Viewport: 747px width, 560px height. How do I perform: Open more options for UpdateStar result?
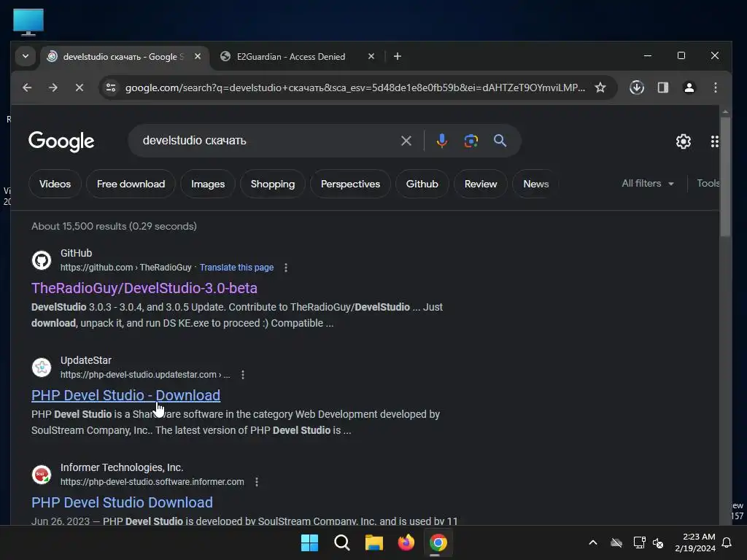(242, 375)
